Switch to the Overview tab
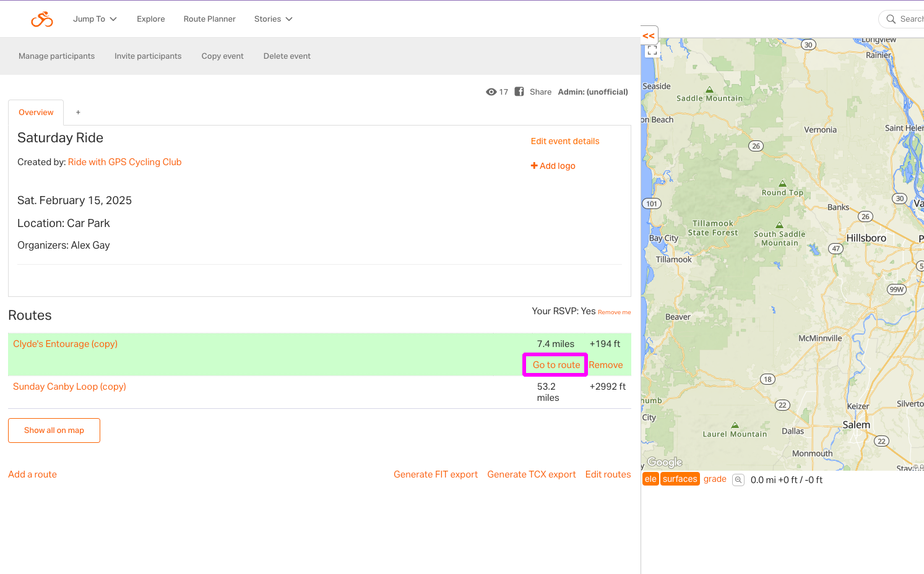924x574 pixels. point(36,113)
